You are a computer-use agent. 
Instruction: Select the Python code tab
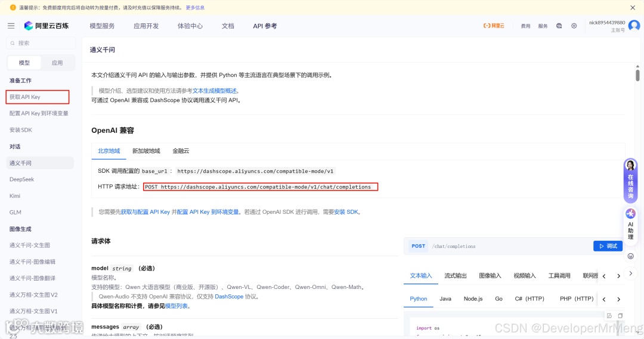click(x=419, y=298)
